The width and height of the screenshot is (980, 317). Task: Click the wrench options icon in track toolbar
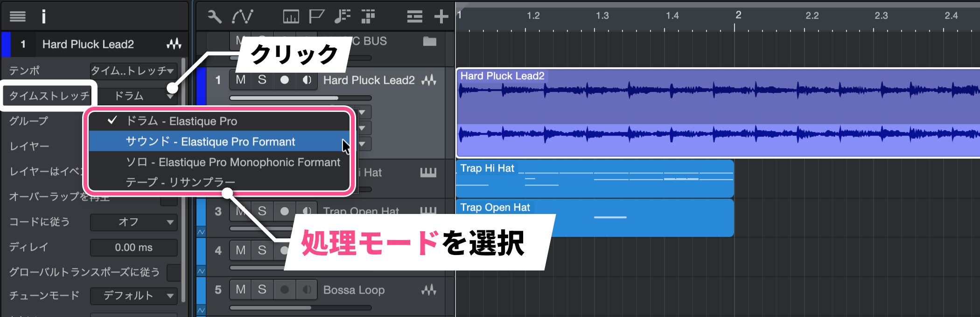[214, 17]
